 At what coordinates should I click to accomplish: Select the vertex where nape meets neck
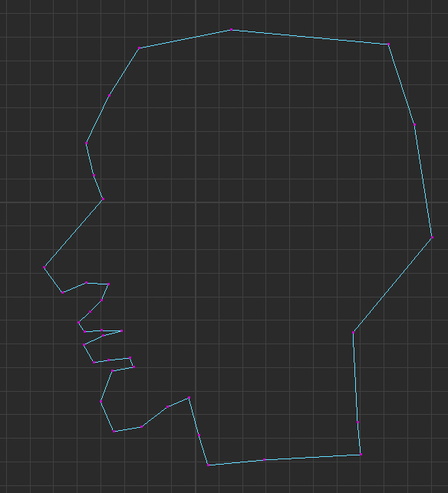click(x=354, y=332)
